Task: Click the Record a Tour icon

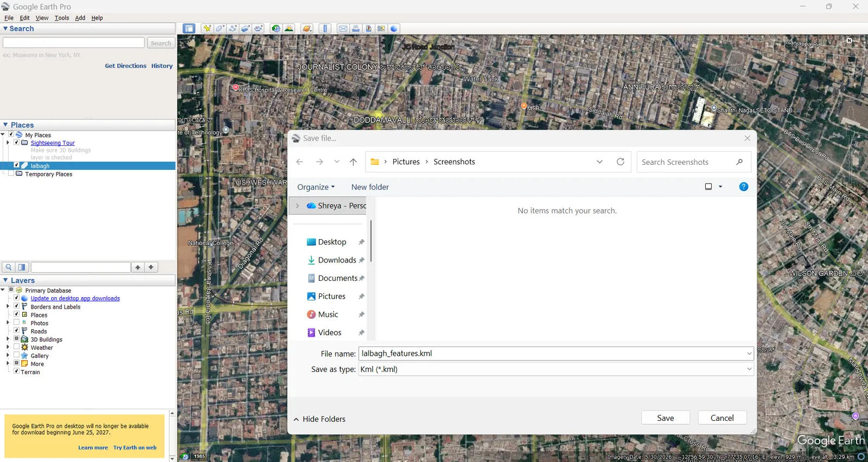Action: pos(259,29)
